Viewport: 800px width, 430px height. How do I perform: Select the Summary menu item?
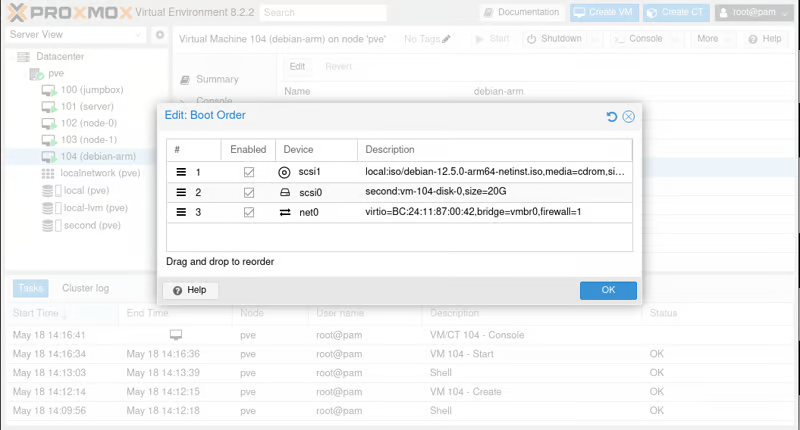(x=217, y=79)
